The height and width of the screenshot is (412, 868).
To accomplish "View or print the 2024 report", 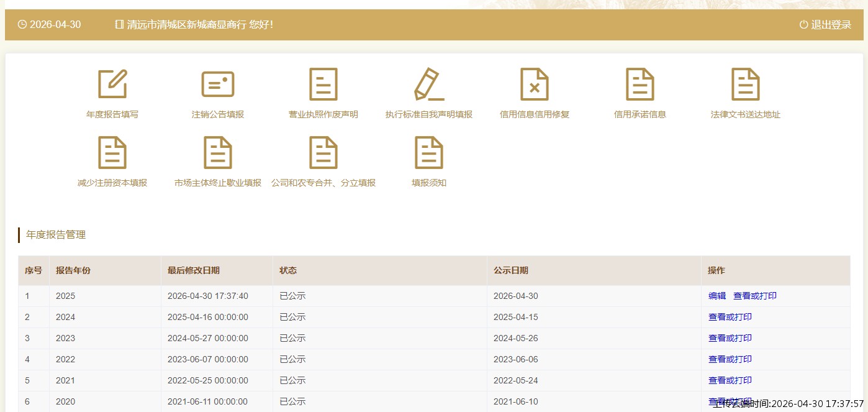I will point(730,317).
